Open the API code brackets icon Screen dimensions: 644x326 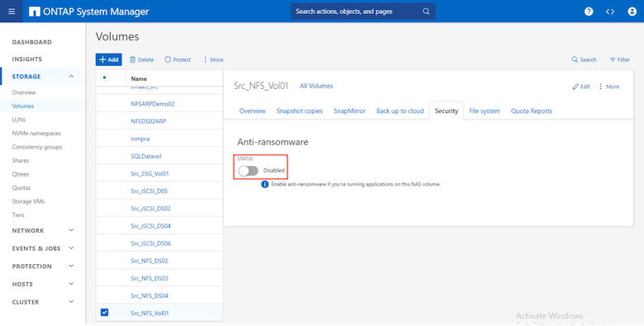[x=610, y=12]
